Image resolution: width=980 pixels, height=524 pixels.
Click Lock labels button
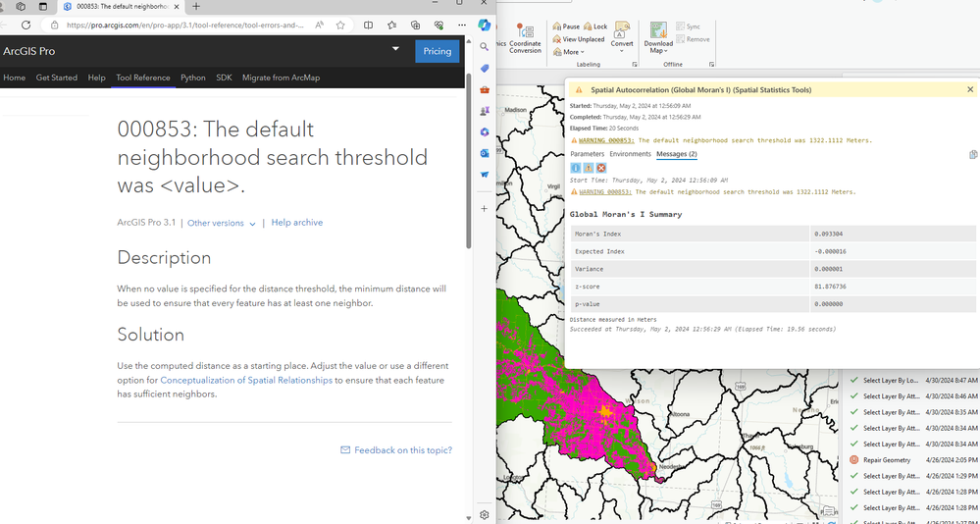coord(595,26)
